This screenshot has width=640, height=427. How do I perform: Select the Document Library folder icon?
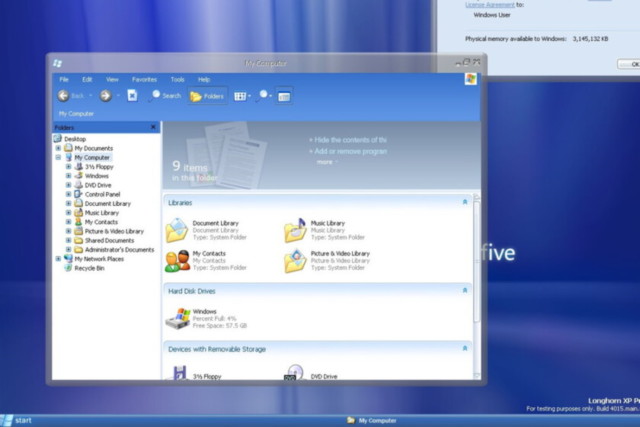(177, 230)
